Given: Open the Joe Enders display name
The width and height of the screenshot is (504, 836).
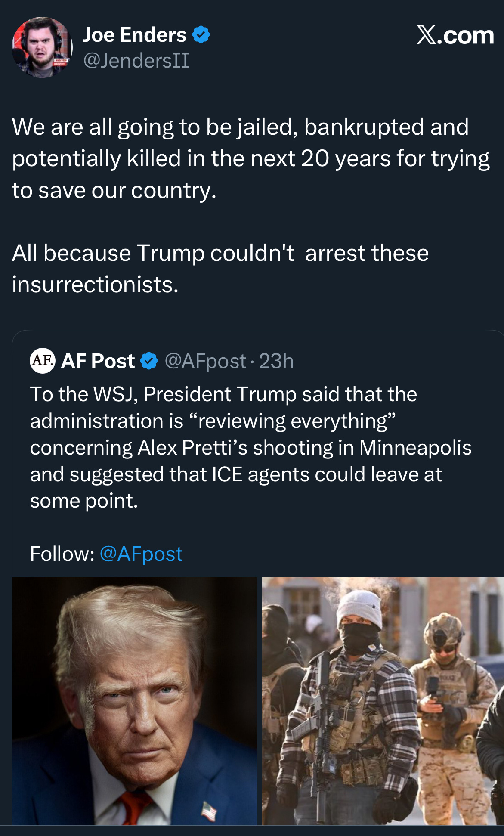Looking at the screenshot, I should tap(134, 35).
